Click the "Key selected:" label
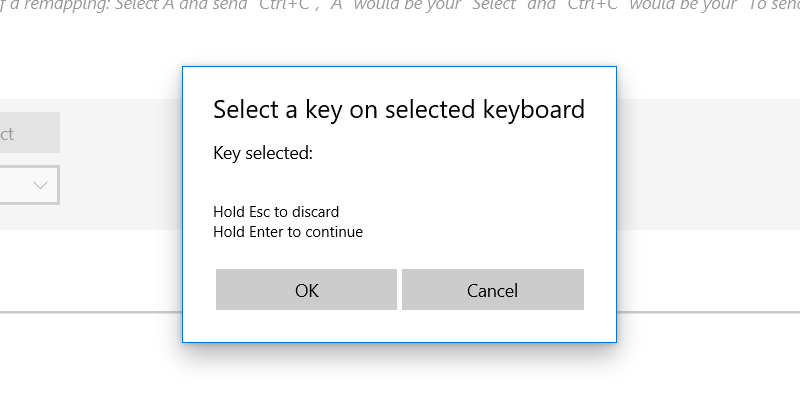Image resolution: width=800 pixels, height=400 pixels. 263,154
